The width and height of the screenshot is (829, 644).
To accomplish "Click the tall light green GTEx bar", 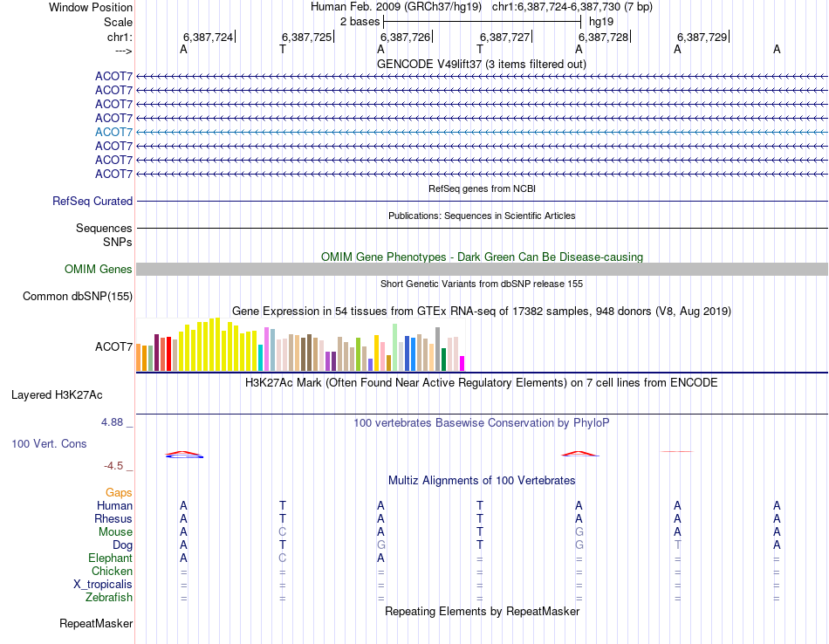I will (395, 347).
